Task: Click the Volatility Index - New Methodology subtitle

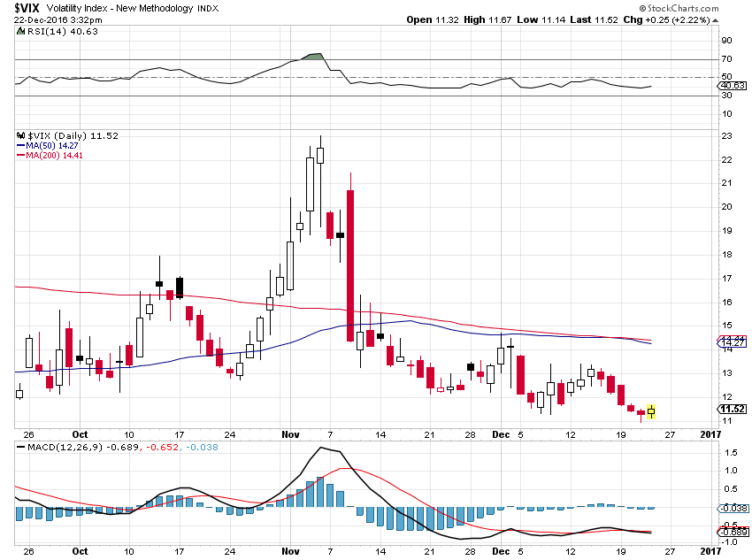Action: pos(120,8)
